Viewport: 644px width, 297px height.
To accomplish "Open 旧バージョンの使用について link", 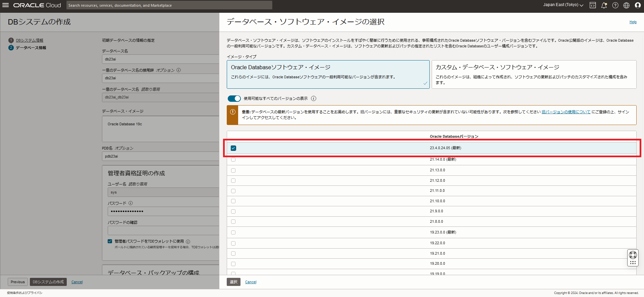I will 566,112.
